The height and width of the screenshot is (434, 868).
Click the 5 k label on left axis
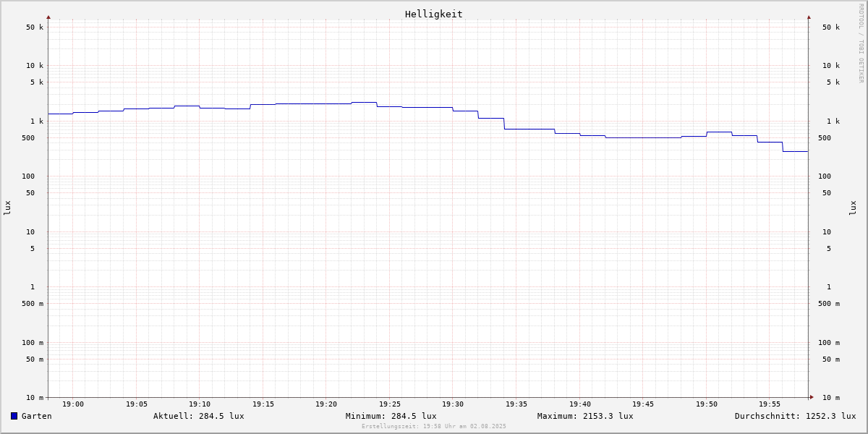tap(37, 82)
